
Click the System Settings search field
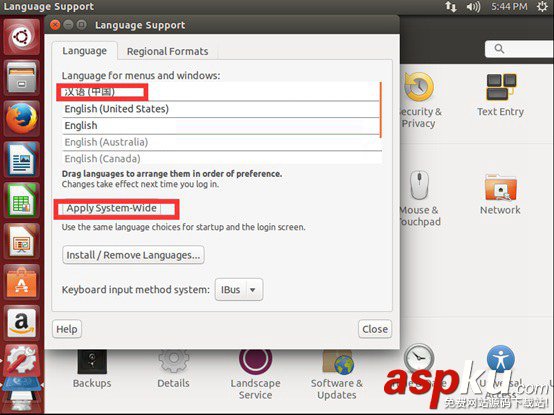point(519,49)
